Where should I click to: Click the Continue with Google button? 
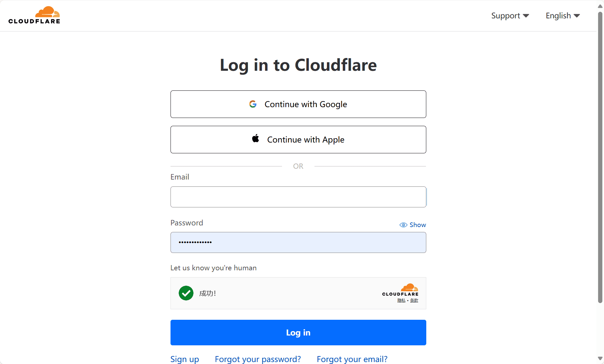pyautogui.click(x=298, y=104)
